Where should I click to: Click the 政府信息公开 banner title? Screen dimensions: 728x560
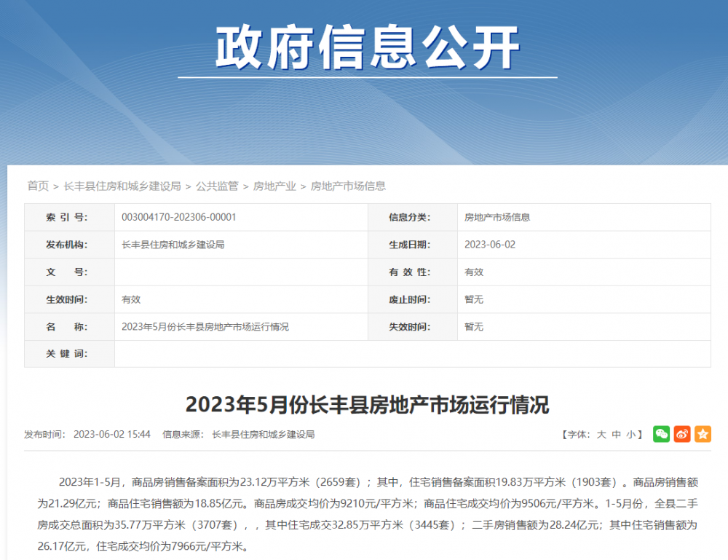[x=367, y=48]
